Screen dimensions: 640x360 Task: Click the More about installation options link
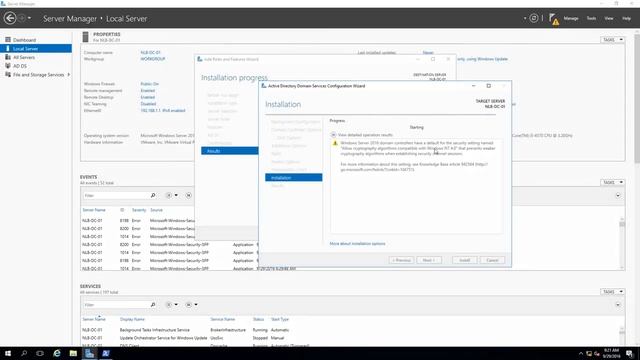(x=358, y=244)
